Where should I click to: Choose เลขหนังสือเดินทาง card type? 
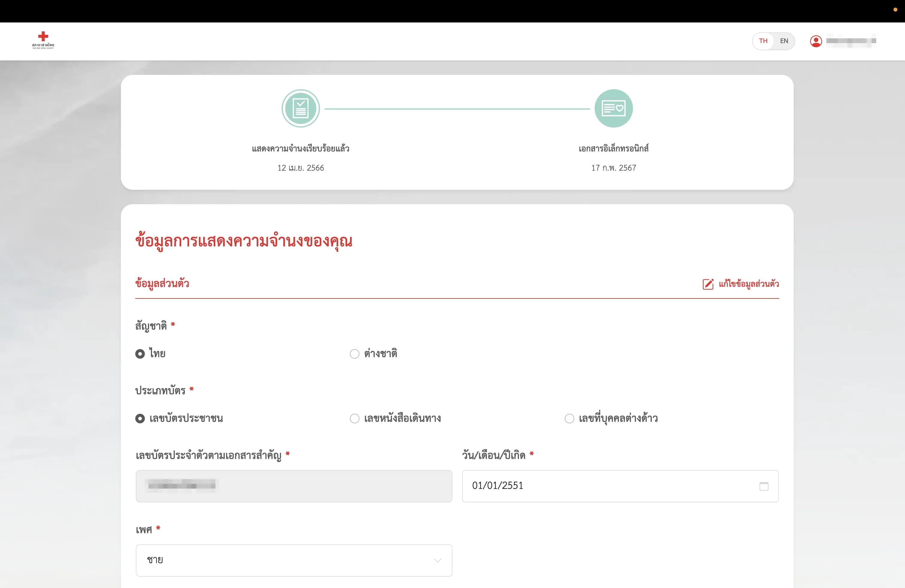click(354, 418)
